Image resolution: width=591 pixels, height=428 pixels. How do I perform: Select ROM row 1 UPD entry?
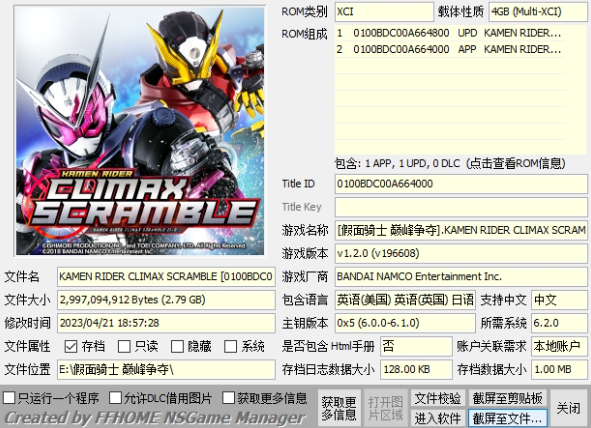click(x=450, y=33)
